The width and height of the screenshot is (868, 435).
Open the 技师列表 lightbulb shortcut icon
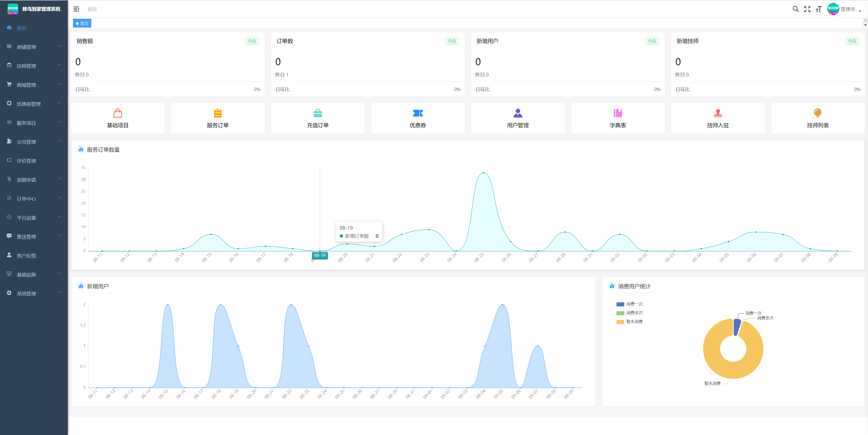coord(817,113)
